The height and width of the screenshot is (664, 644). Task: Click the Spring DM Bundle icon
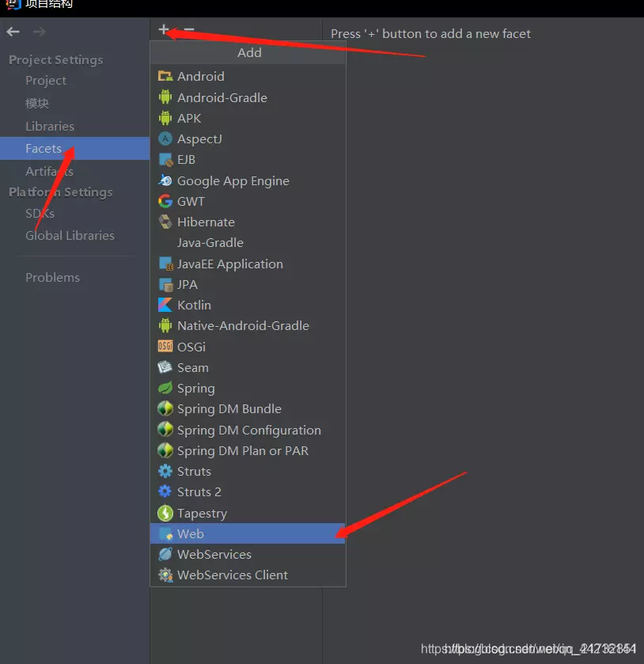165,408
